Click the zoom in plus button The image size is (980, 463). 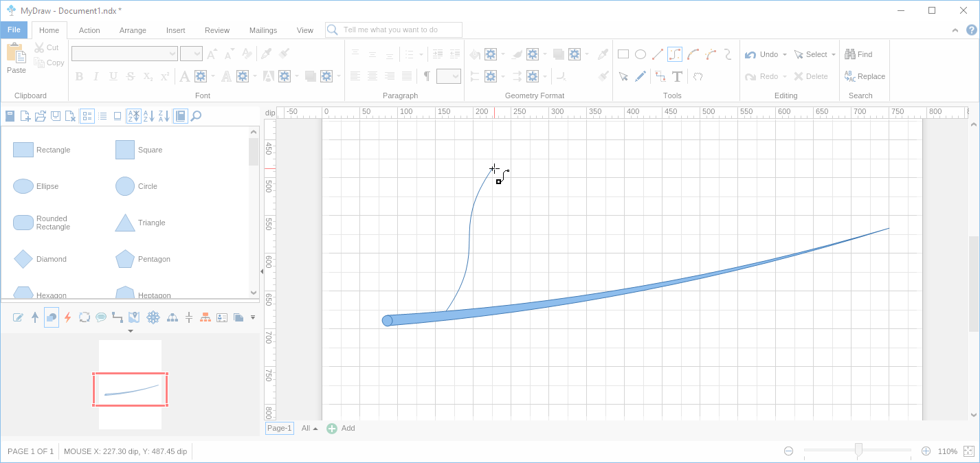coord(926,451)
